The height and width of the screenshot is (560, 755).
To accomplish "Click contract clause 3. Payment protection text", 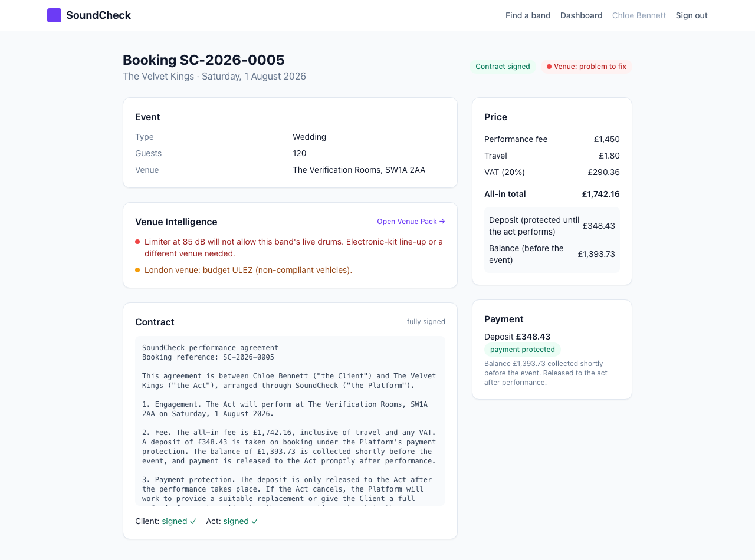I will point(287,489).
